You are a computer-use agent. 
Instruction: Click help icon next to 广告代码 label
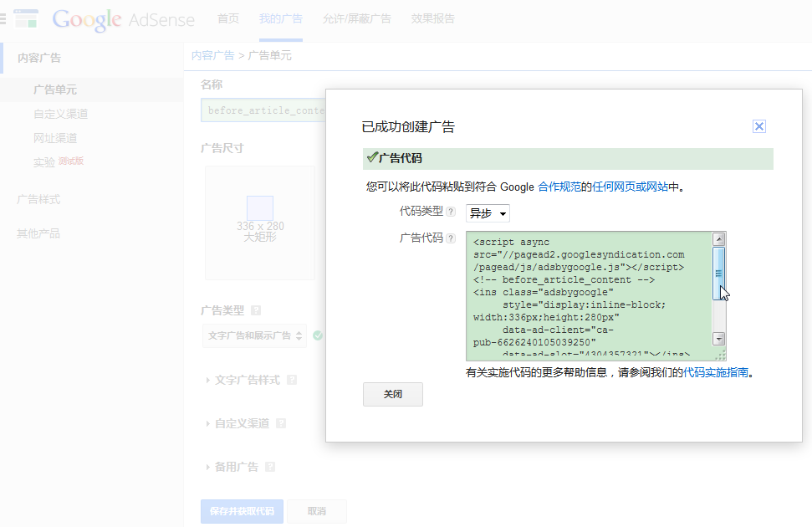[x=451, y=238]
